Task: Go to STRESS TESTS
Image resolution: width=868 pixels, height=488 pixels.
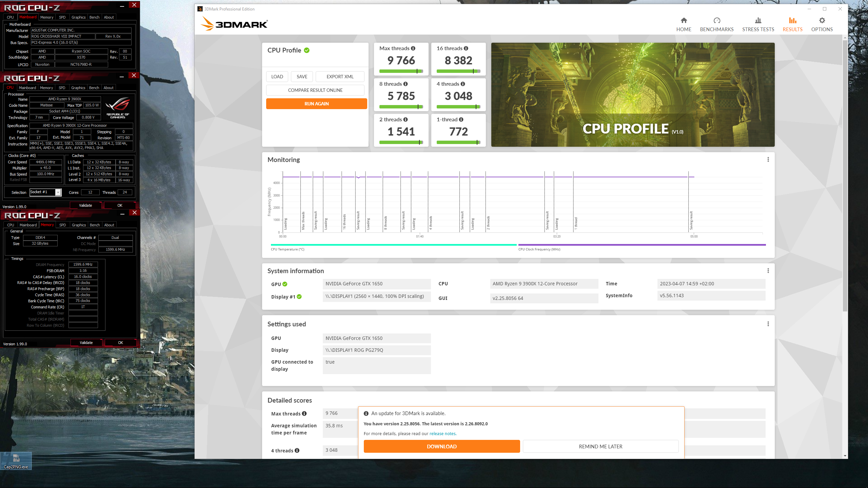Action: tap(758, 25)
